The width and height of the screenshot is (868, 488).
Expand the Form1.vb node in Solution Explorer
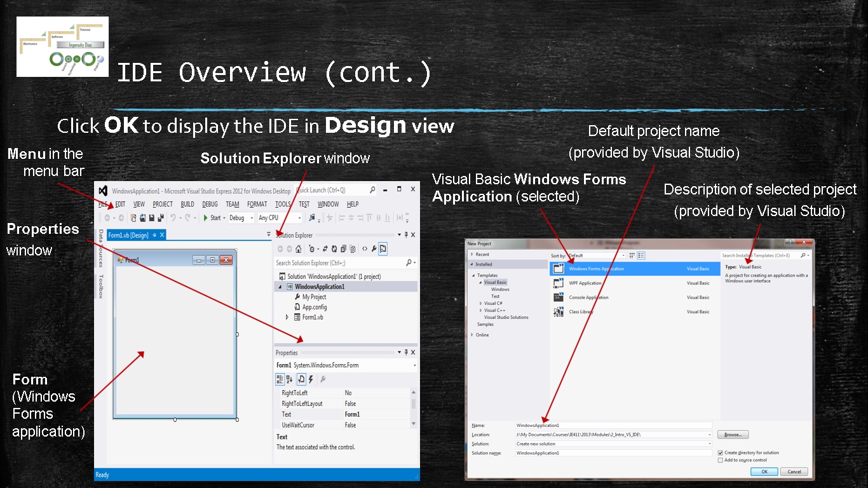coord(287,317)
